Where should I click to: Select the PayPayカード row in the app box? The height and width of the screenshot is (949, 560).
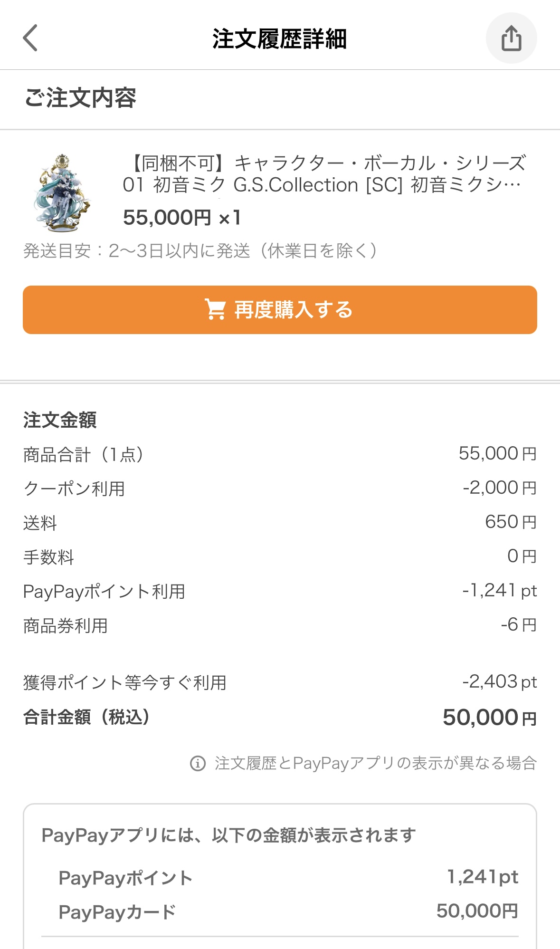click(288, 911)
